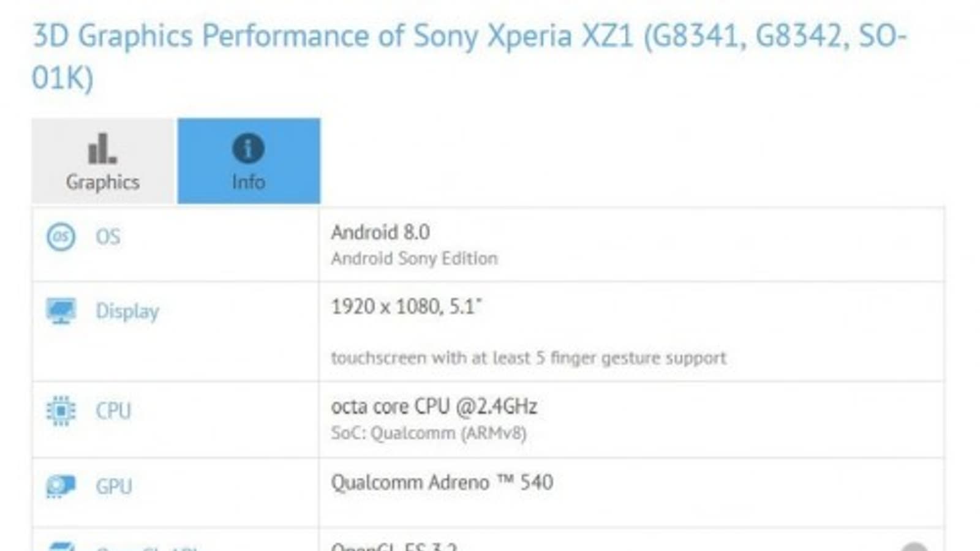Click the Android Sony Edition subtitle
This screenshot has height=551, width=980.
[414, 258]
